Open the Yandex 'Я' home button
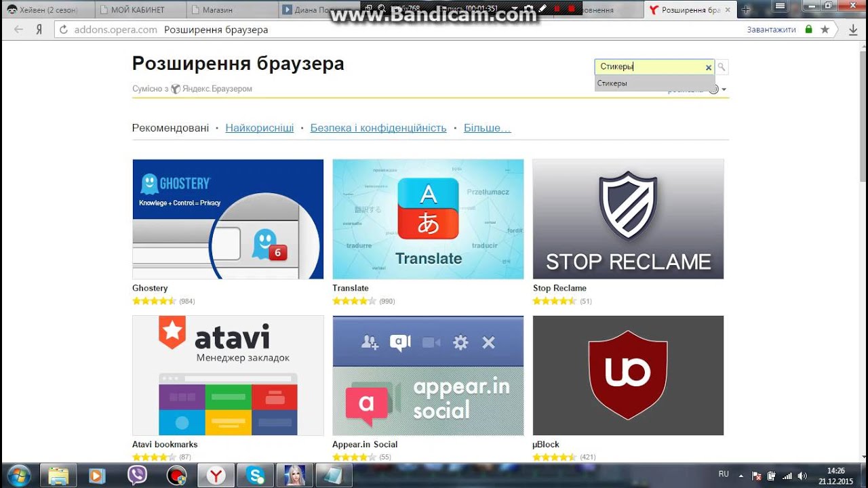Image resolution: width=868 pixels, height=488 pixels. pyautogui.click(x=39, y=30)
